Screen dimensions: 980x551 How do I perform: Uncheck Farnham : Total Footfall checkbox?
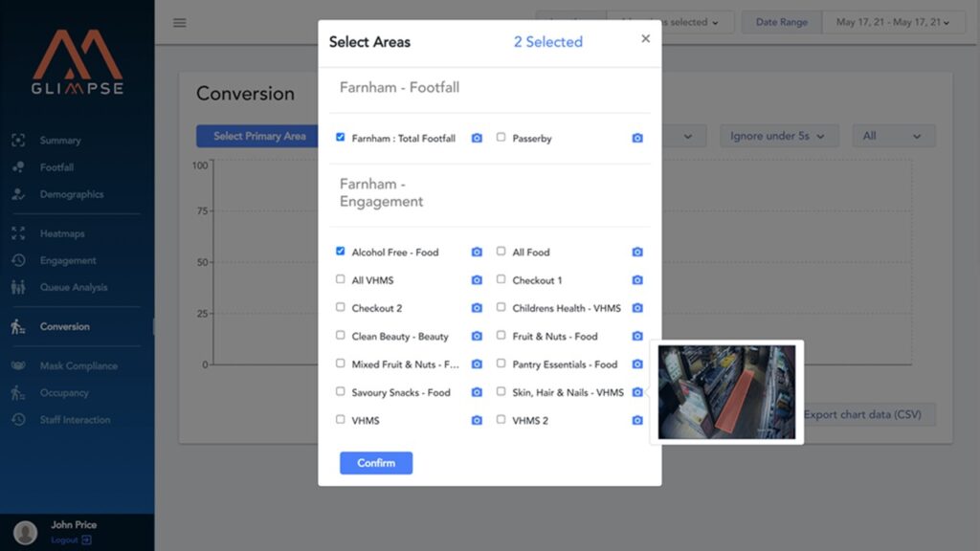[x=341, y=138]
